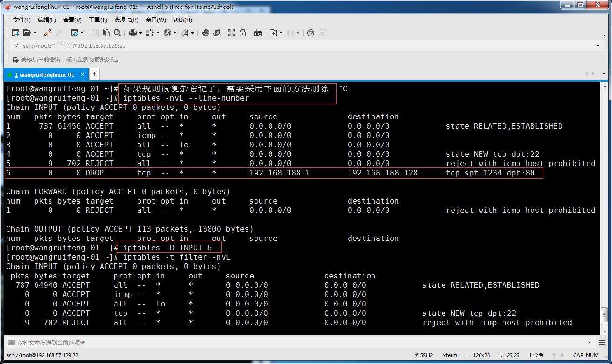612x364 pixels.
Task: Open the 帮助(H) menu
Action: tap(182, 20)
